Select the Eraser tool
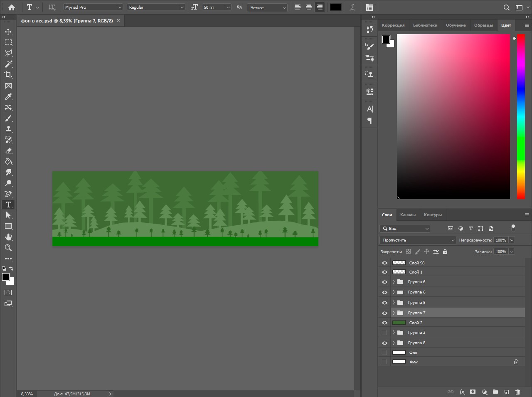Viewport: 532px width, 397px height. pyautogui.click(x=8, y=150)
